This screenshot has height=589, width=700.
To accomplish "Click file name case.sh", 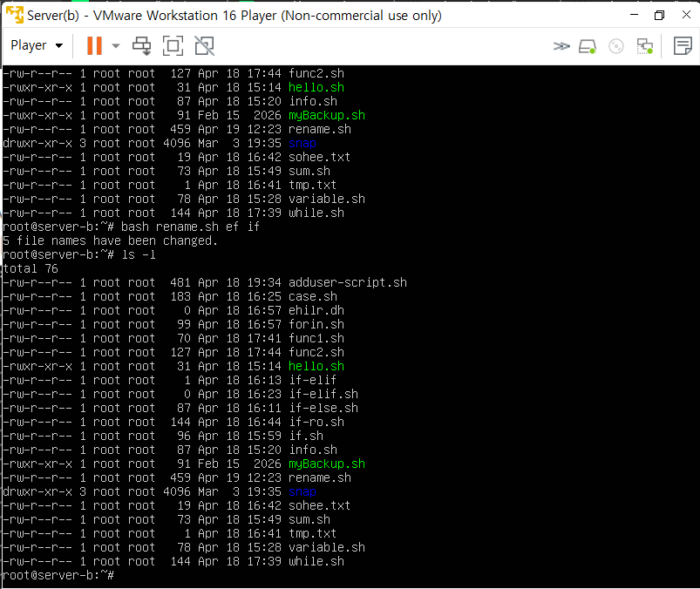I will point(312,296).
